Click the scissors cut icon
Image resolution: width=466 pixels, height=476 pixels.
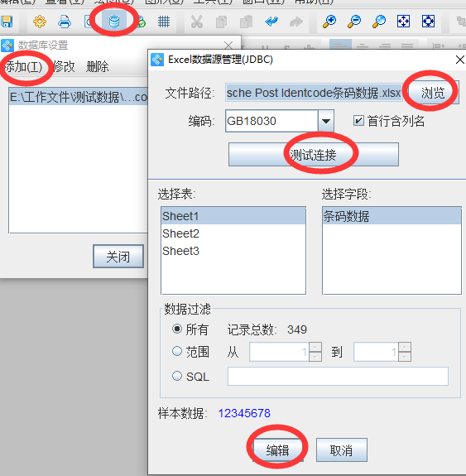pyautogui.click(x=197, y=22)
